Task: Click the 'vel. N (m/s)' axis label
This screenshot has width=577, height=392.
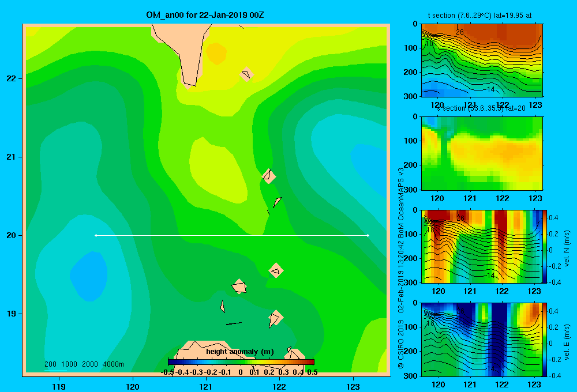Action: [x=567, y=248]
